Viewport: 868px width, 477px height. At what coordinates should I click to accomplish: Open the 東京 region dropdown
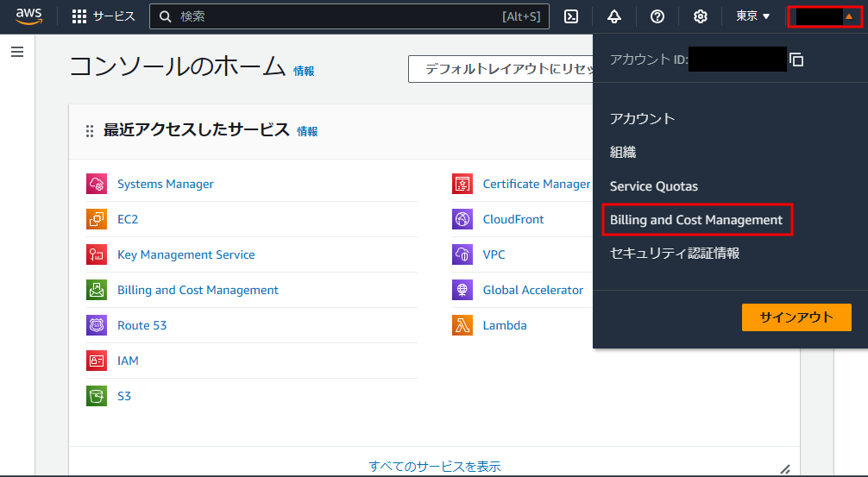click(x=753, y=16)
